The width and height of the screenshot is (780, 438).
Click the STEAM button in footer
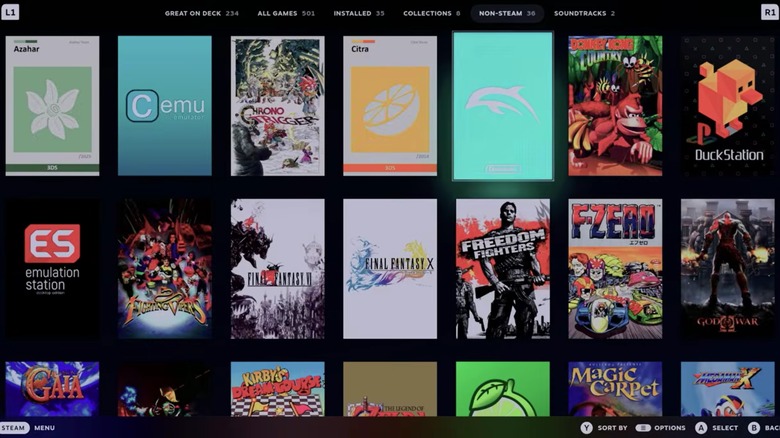tap(14, 428)
